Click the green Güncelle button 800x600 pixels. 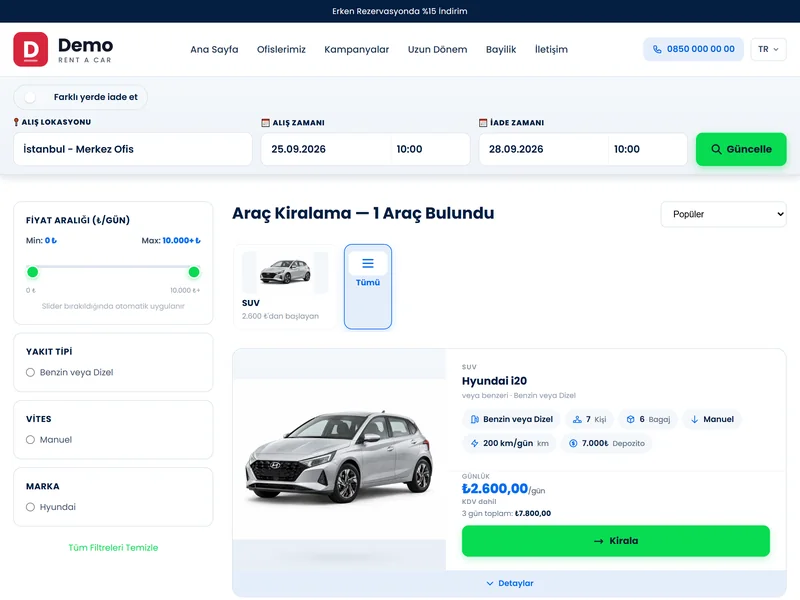coord(741,149)
